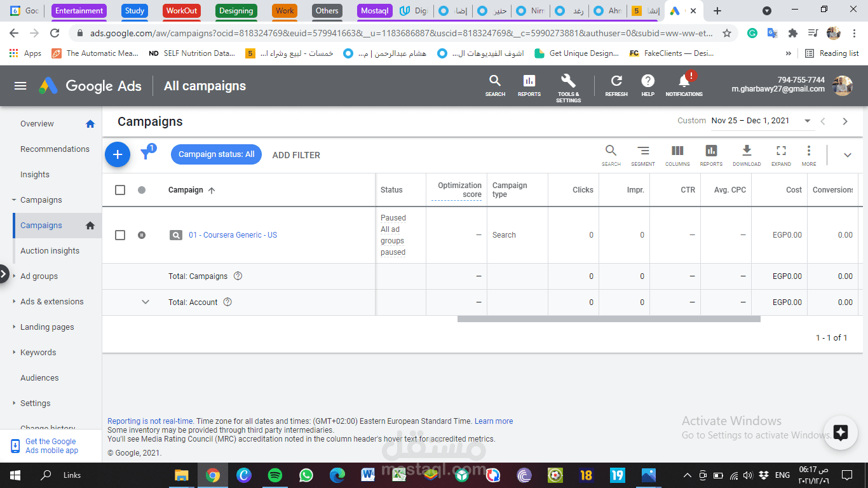Open the Learn more link
This screenshot has height=488, width=868.
[x=494, y=421]
